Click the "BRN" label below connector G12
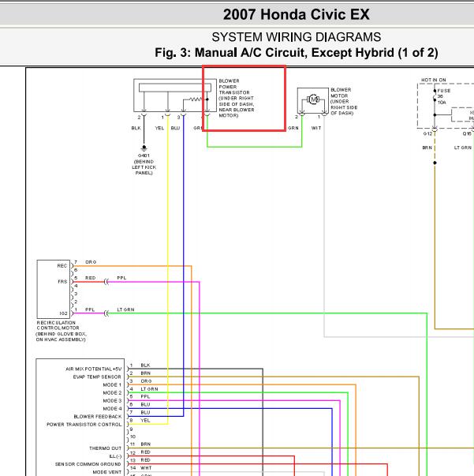Screen dimensions: 474x476 427,148
